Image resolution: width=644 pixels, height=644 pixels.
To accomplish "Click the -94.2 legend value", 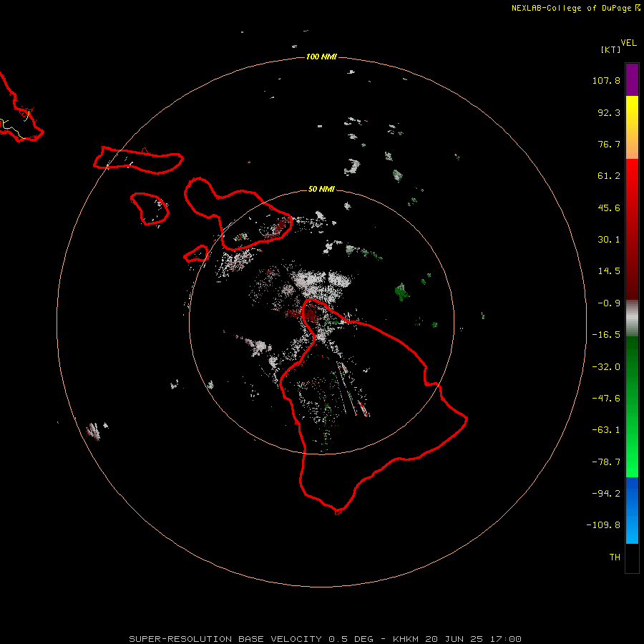I will point(606,493).
